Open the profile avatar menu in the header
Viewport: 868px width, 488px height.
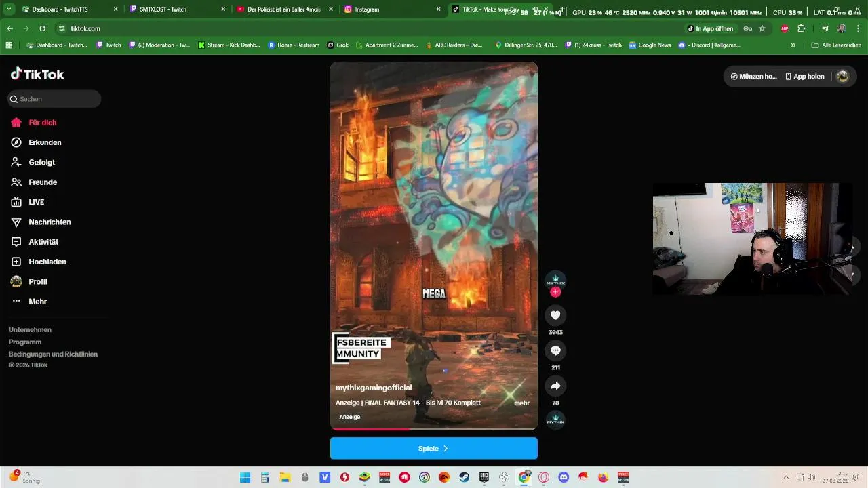click(x=843, y=77)
